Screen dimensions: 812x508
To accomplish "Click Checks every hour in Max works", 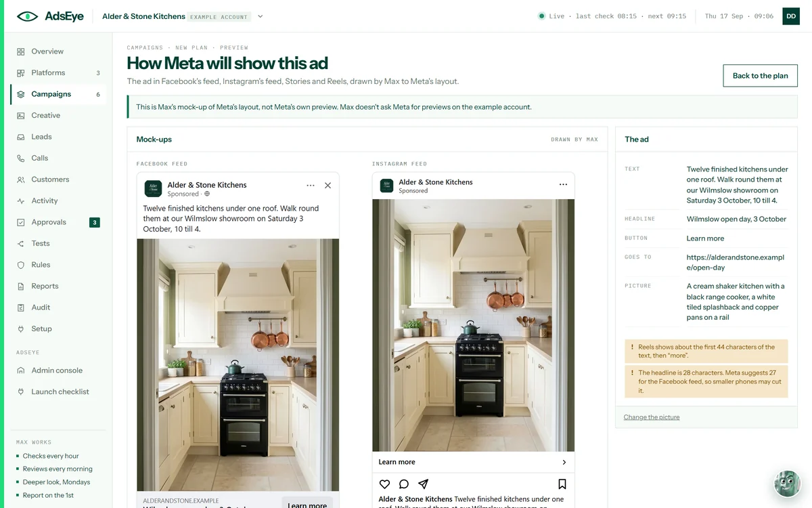I will click(x=51, y=456).
